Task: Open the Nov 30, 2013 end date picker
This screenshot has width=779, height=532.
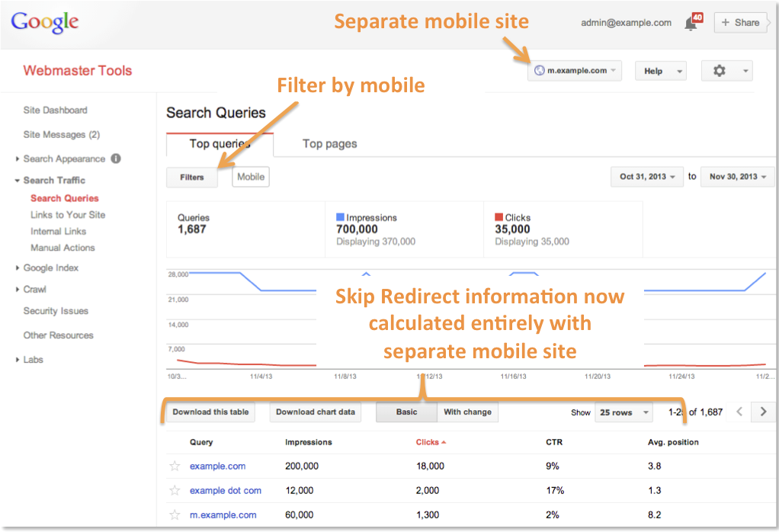Action: pyautogui.click(x=737, y=177)
